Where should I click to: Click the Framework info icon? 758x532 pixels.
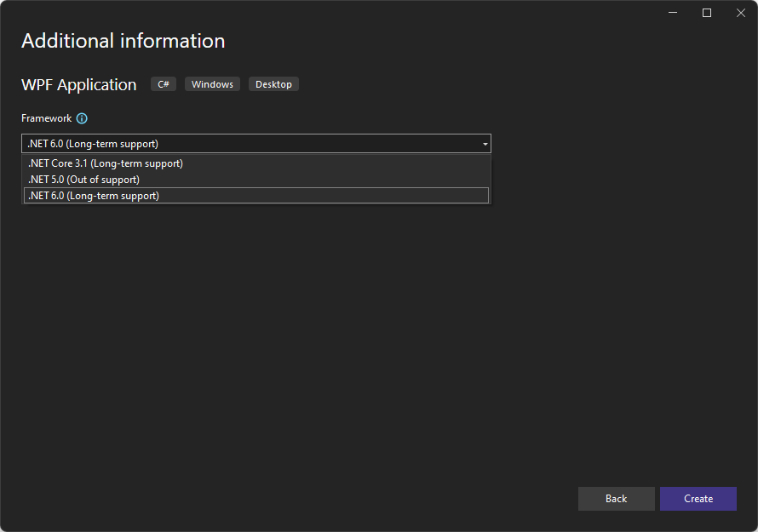(81, 118)
